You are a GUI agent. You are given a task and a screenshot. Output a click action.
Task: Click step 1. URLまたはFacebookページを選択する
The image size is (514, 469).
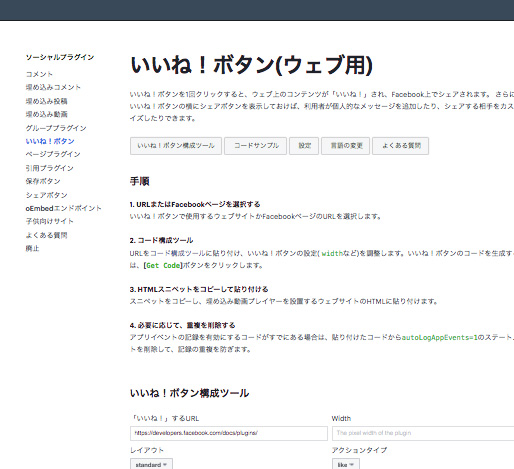(x=195, y=204)
